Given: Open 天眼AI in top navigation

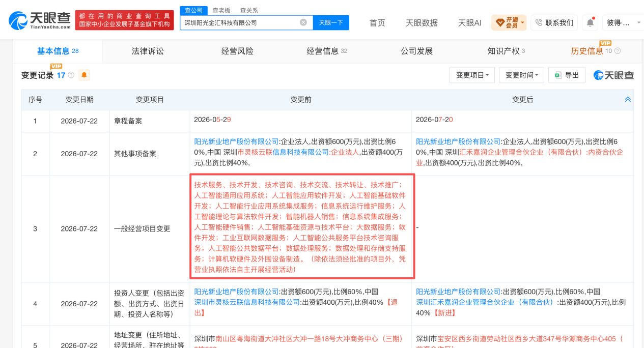Looking at the screenshot, I should [469, 22].
